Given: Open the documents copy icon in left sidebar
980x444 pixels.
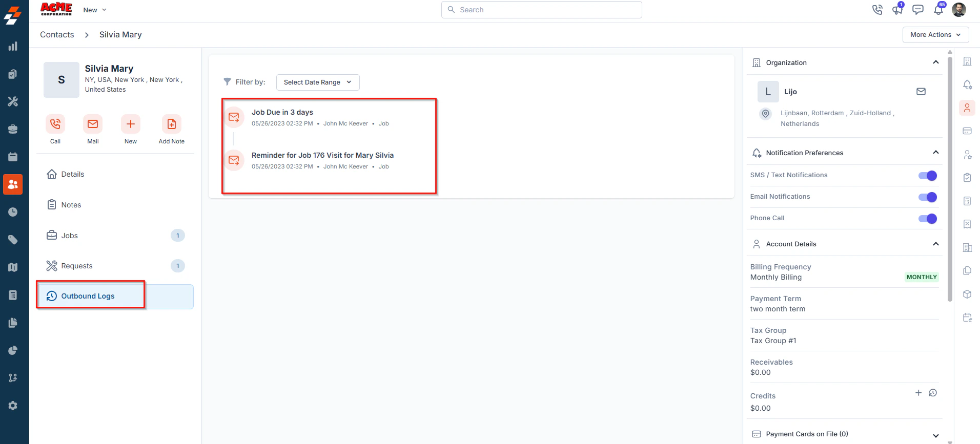Looking at the screenshot, I should pyautogui.click(x=13, y=323).
